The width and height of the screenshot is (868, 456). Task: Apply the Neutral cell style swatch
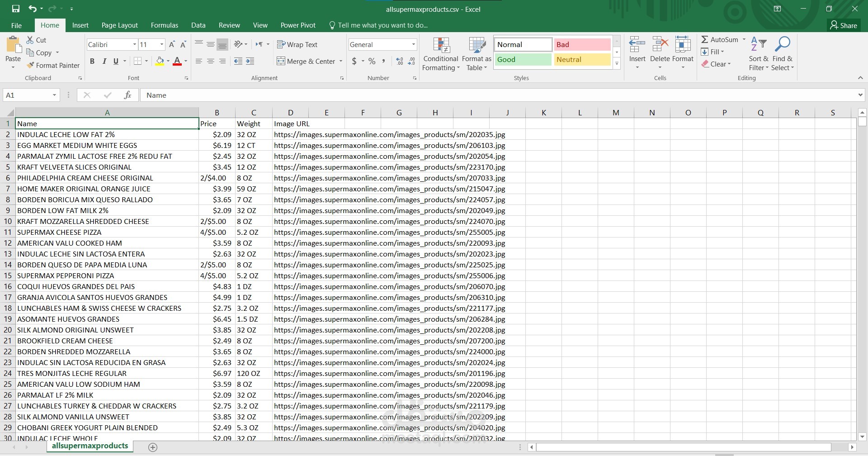coord(582,59)
